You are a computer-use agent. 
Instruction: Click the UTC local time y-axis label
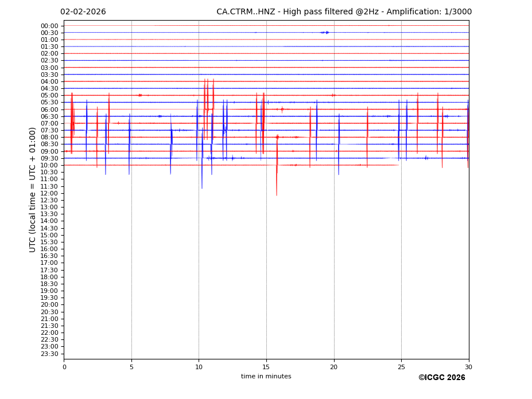coord(33,189)
